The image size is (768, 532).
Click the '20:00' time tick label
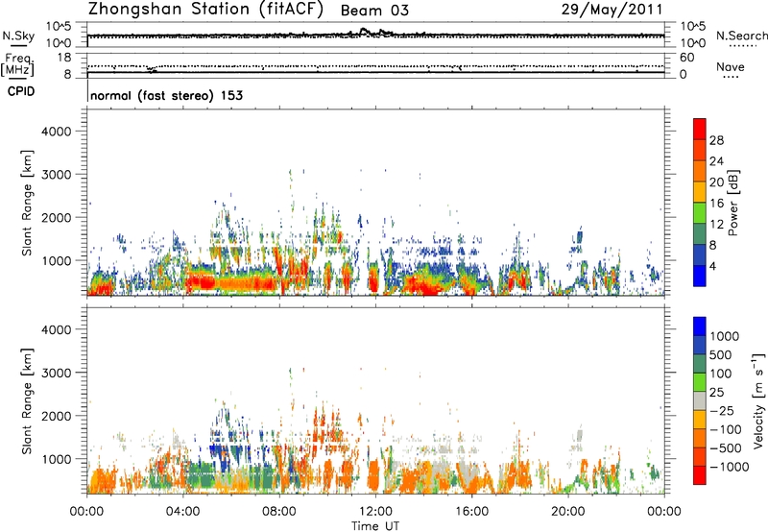click(x=567, y=512)
